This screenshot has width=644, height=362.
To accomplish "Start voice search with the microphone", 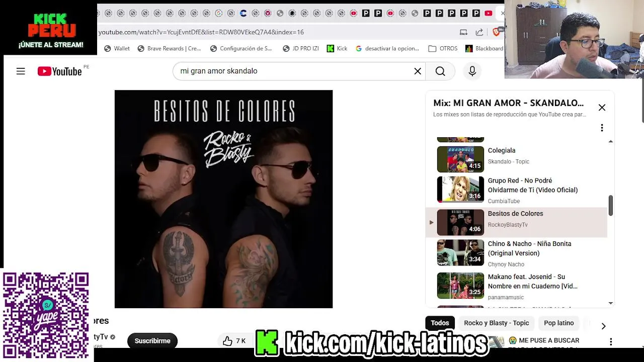I will click(472, 71).
